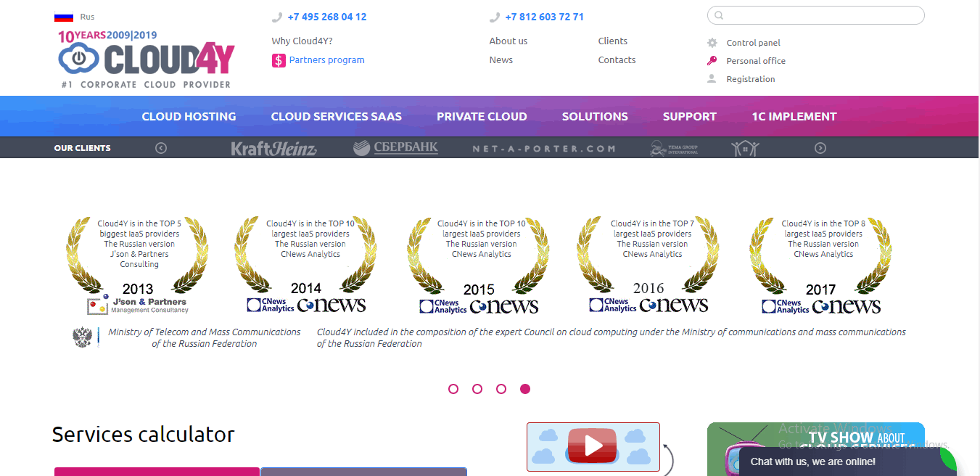Open the Private Cloud menu
This screenshot has width=980, height=476.
[x=482, y=116]
